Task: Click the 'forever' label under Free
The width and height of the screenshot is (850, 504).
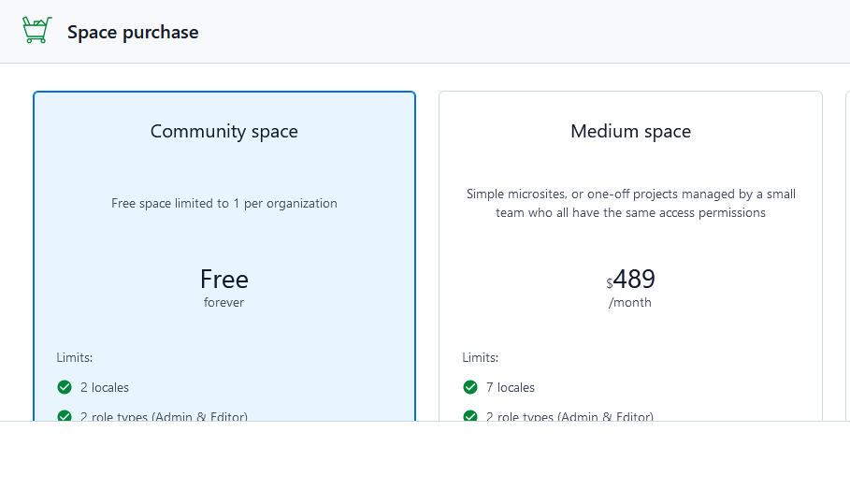Action: [x=223, y=302]
